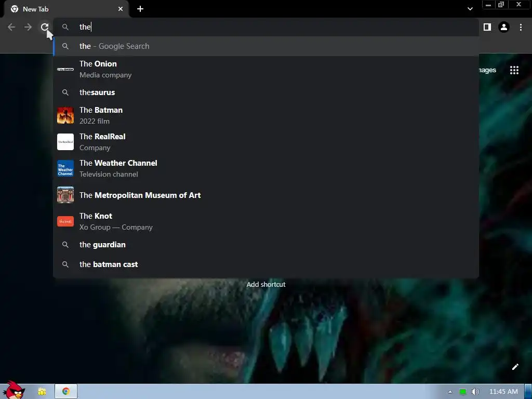The image size is (532, 399).
Task: Select 'the guardian' search suggestion
Action: tap(266, 245)
